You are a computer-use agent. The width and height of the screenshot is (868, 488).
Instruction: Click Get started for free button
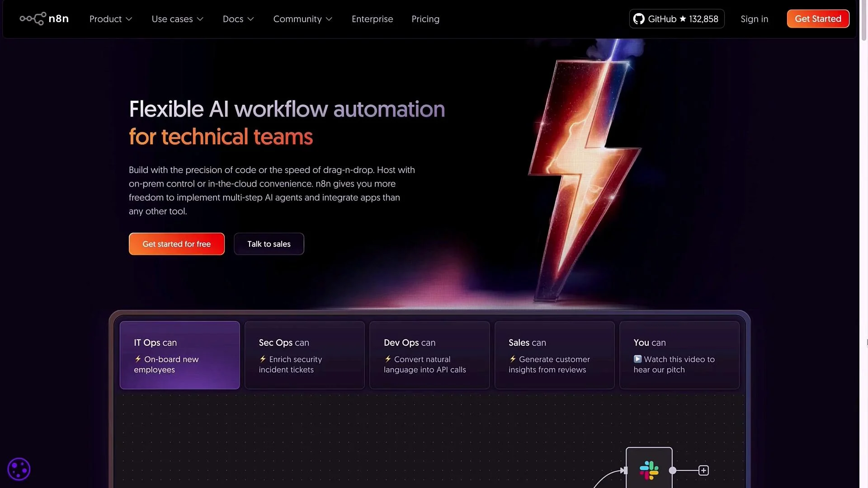click(x=177, y=244)
